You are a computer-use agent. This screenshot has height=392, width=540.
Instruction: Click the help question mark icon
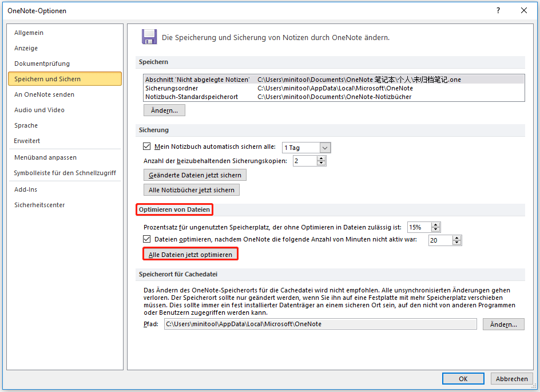(498, 10)
